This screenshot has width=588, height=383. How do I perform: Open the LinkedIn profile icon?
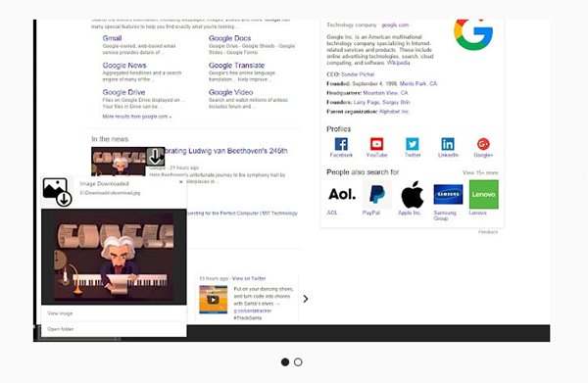tap(448, 144)
